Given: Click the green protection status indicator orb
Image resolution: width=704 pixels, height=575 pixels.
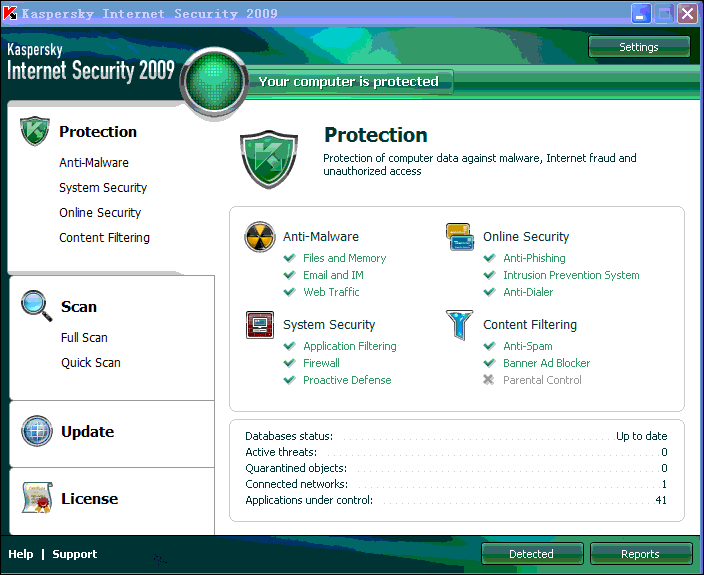Looking at the screenshot, I should (214, 83).
